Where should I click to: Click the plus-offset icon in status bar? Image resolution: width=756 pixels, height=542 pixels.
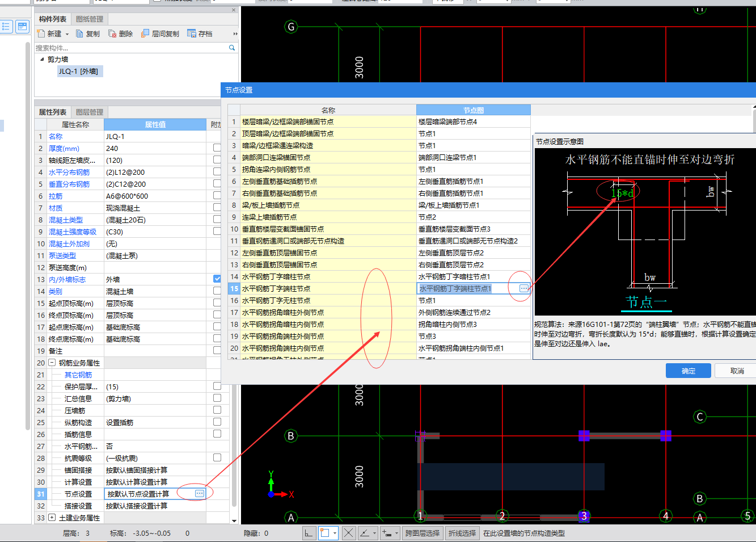(x=387, y=533)
